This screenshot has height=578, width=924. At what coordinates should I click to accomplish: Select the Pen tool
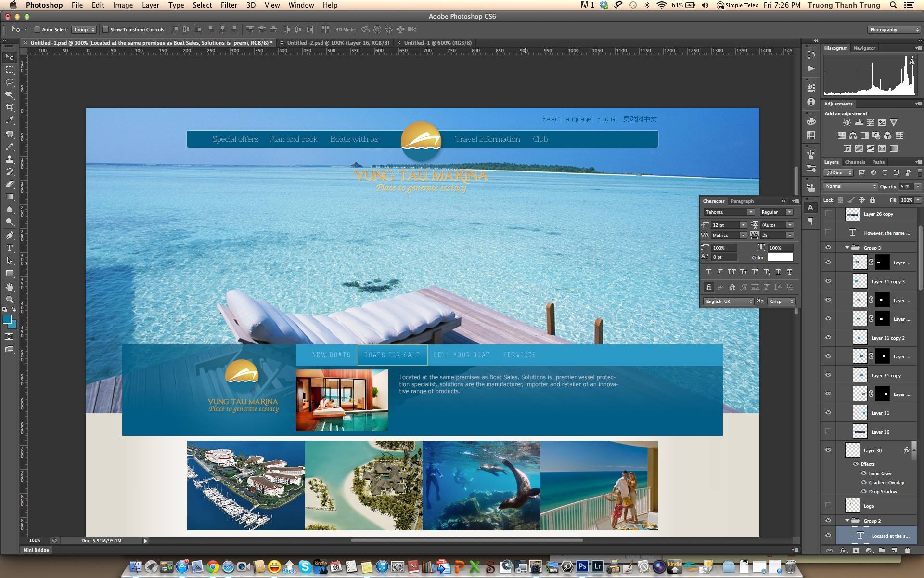pos(10,236)
